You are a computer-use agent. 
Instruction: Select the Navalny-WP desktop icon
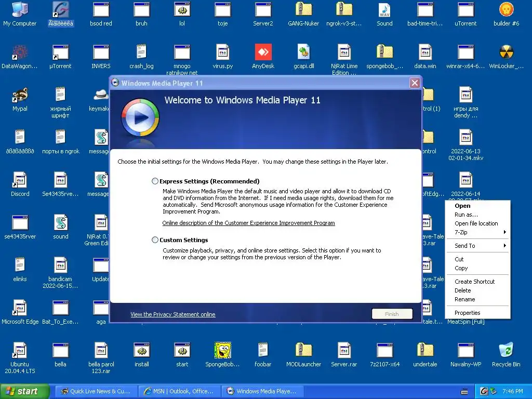point(465,354)
